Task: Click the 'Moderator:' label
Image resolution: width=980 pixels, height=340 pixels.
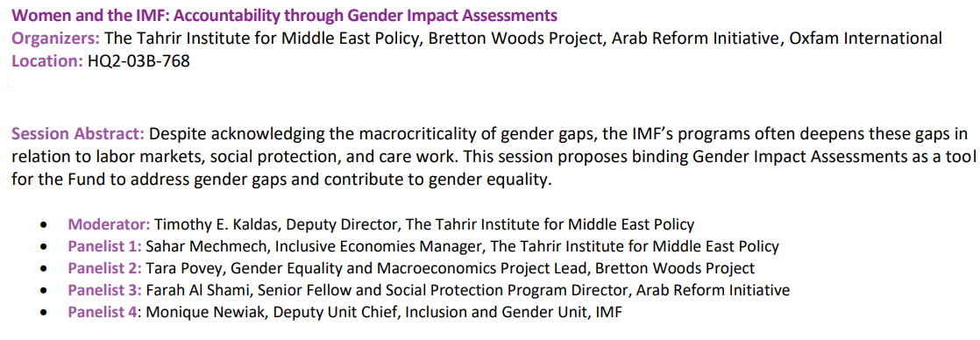Action: pos(109,223)
